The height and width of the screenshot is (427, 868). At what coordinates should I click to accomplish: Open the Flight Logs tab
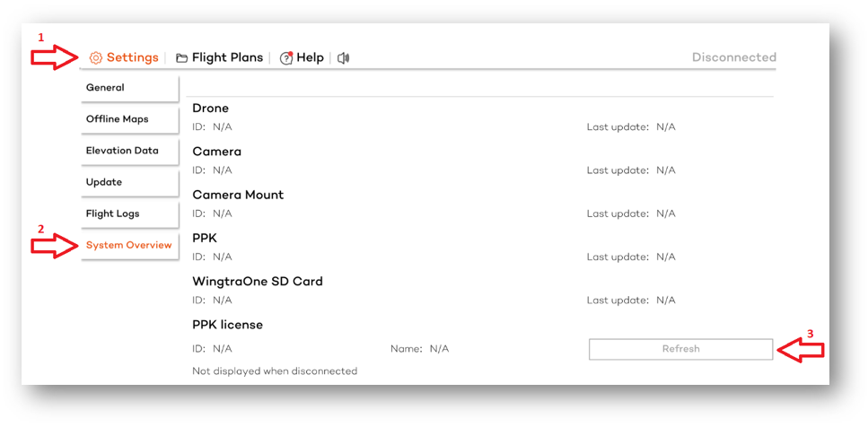pos(129,213)
